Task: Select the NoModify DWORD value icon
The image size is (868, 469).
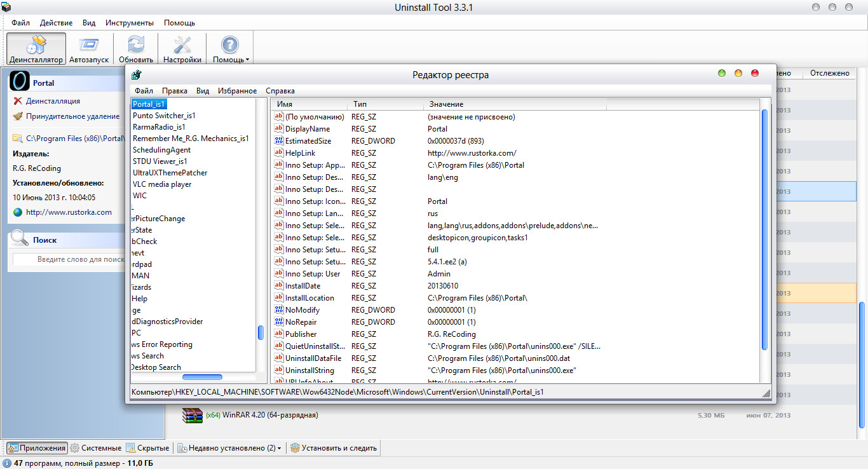Action: (x=278, y=310)
